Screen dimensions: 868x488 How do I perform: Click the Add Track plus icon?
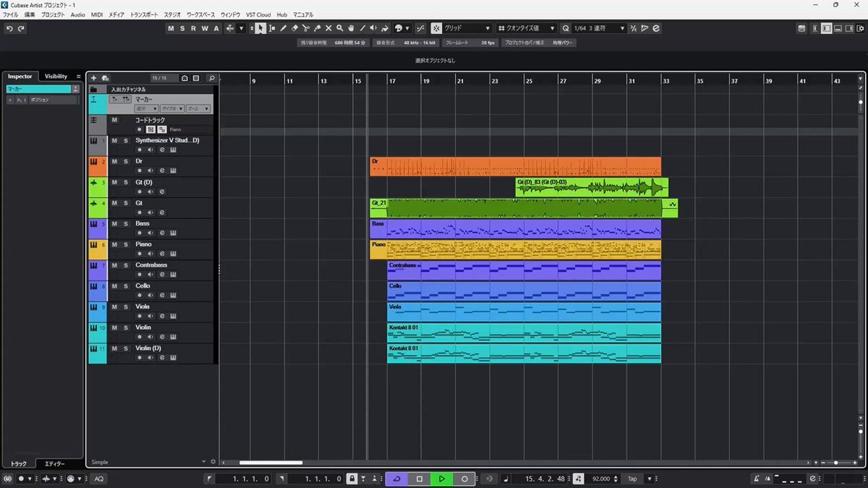94,78
